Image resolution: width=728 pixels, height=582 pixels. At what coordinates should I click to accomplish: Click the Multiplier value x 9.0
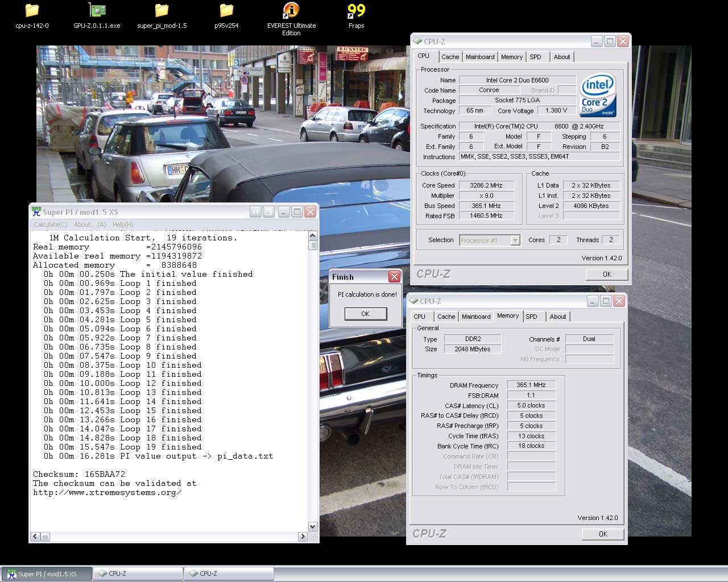click(486, 196)
